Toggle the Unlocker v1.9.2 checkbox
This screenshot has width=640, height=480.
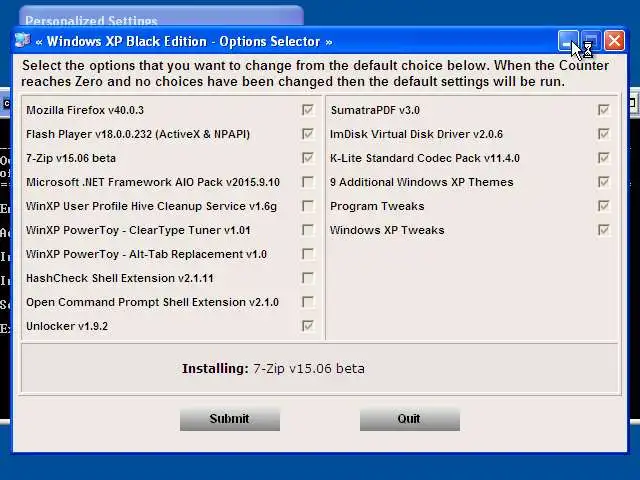pyautogui.click(x=308, y=326)
